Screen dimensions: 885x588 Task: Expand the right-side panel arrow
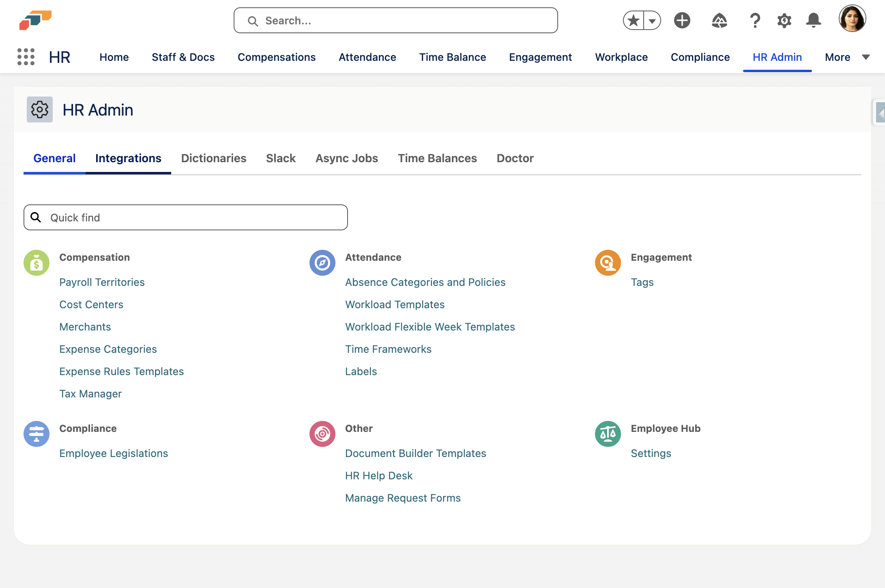click(x=881, y=112)
